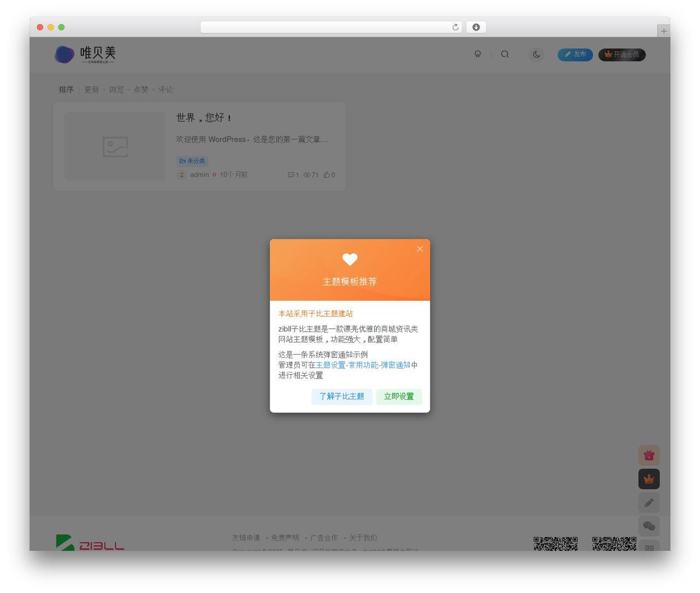Click the 开通会员 membership button
Image resolution: width=700 pixels, height=593 pixels.
(622, 55)
